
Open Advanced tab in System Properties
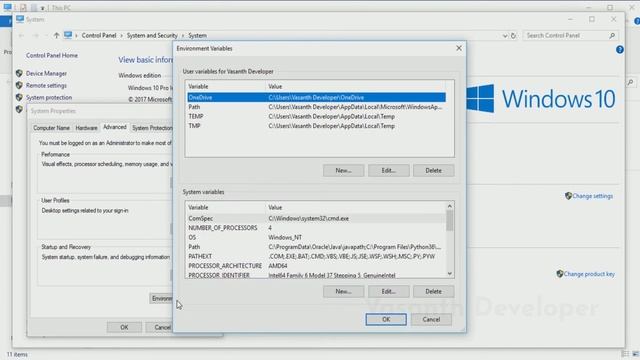coord(115,127)
